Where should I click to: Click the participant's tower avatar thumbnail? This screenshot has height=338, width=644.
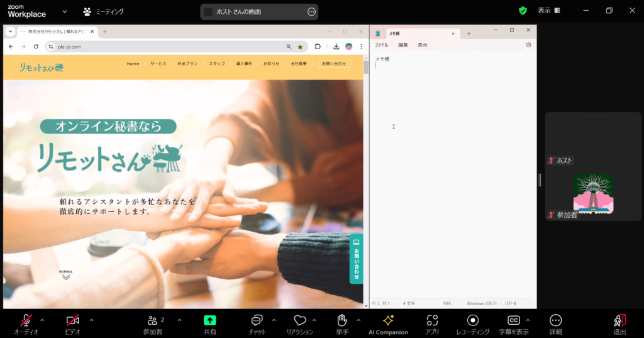593,194
